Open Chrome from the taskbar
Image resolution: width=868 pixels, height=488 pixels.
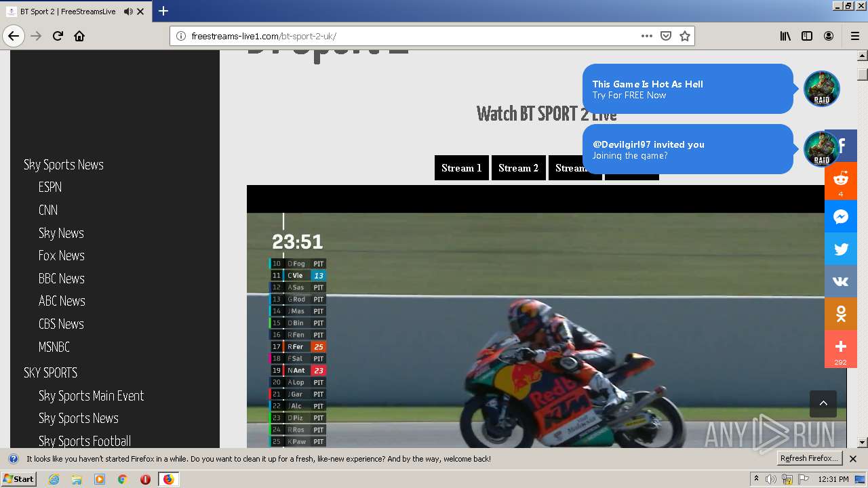[x=123, y=479]
